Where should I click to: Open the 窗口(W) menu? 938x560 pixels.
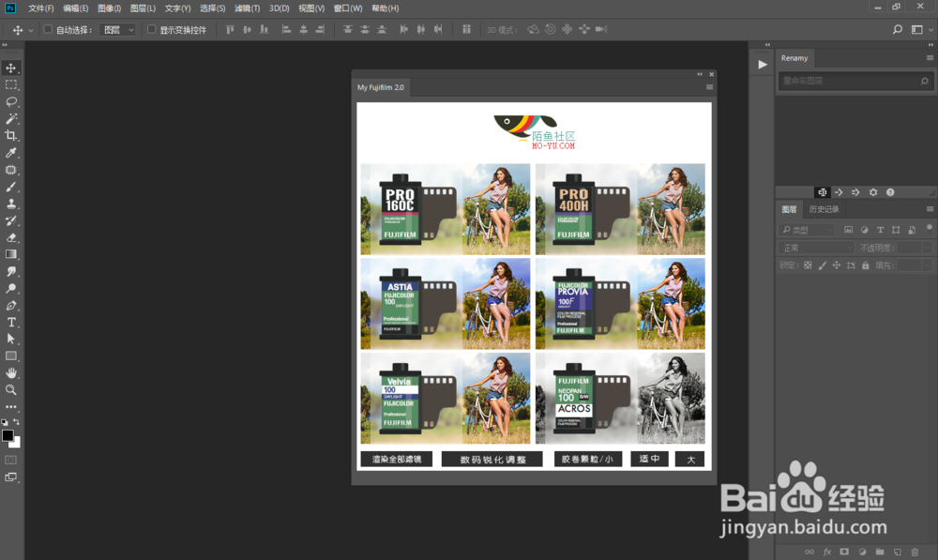[x=348, y=8]
